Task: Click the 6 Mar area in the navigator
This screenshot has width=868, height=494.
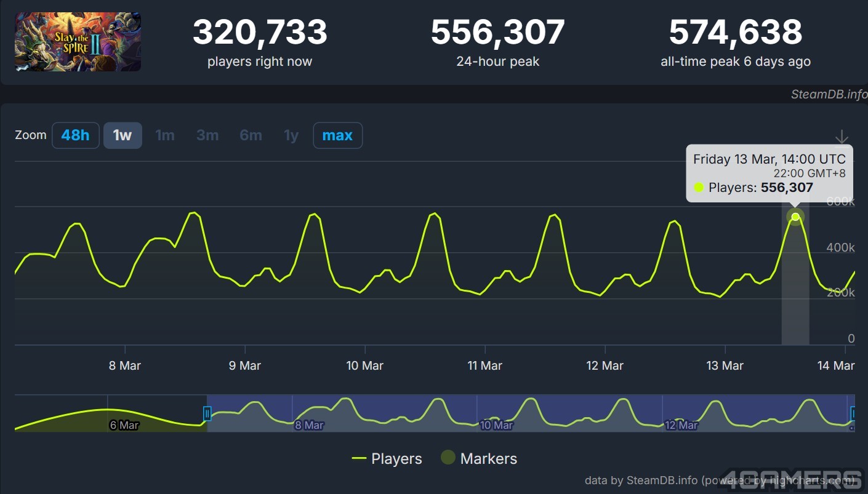Action: tap(124, 425)
